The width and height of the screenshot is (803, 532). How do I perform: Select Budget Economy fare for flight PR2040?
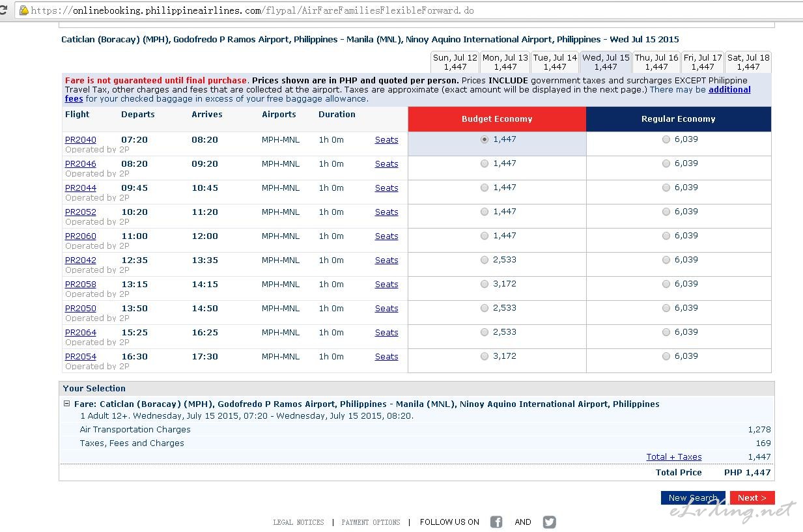coord(485,139)
